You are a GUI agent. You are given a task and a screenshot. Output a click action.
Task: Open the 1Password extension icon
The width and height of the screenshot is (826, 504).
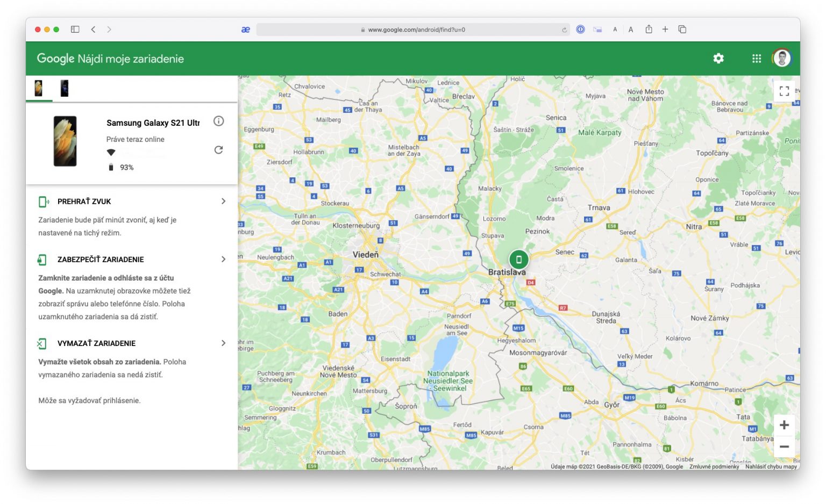[x=580, y=30]
